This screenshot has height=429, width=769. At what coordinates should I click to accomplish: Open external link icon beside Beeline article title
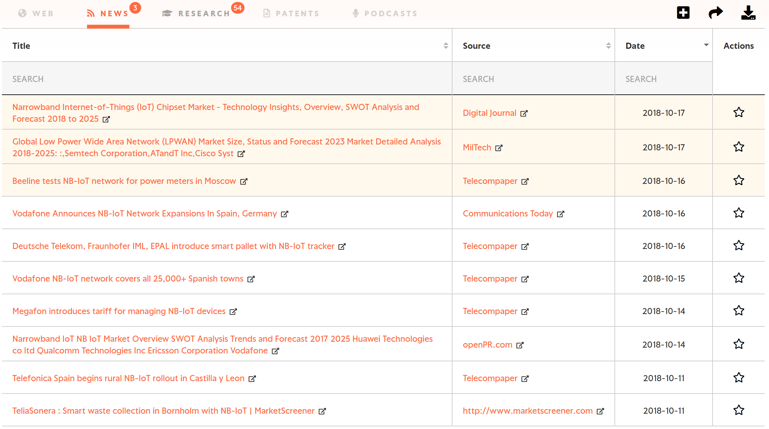[x=244, y=182]
